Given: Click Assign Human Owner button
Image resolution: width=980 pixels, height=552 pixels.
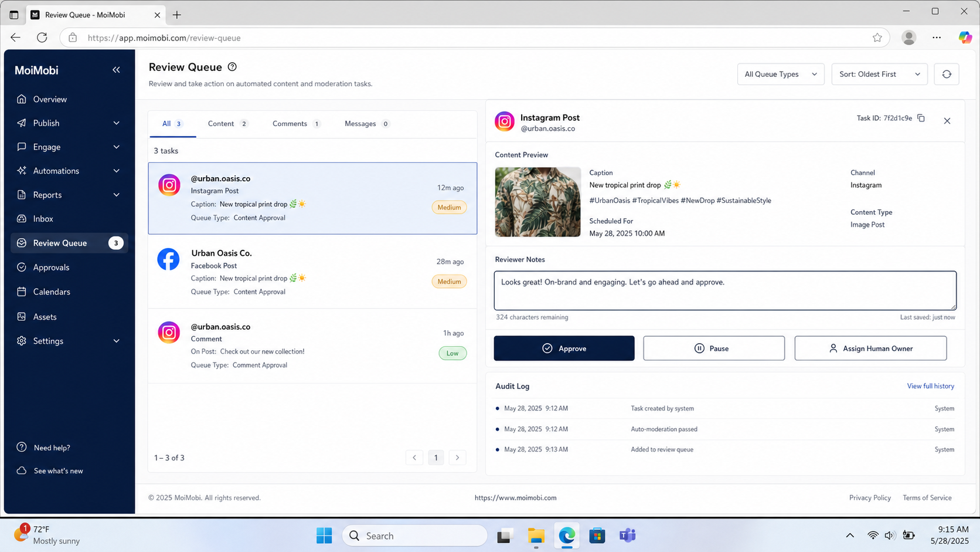Looking at the screenshot, I should tap(870, 348).
